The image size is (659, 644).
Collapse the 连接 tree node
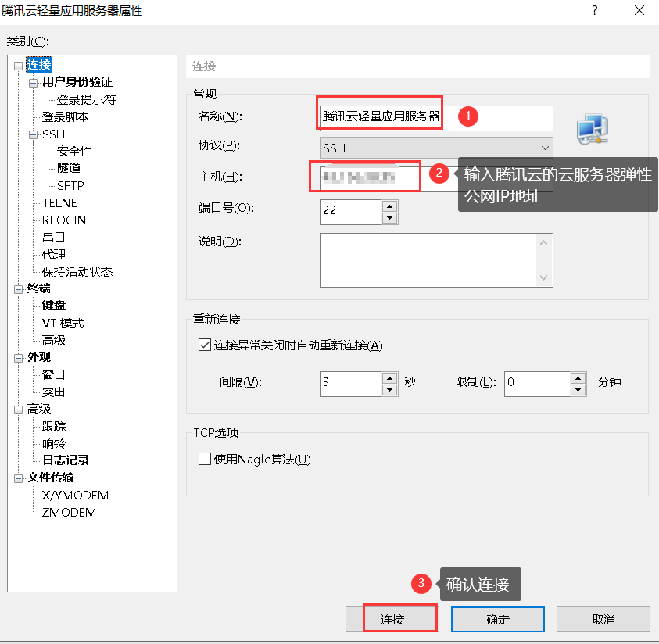point(18,66)
